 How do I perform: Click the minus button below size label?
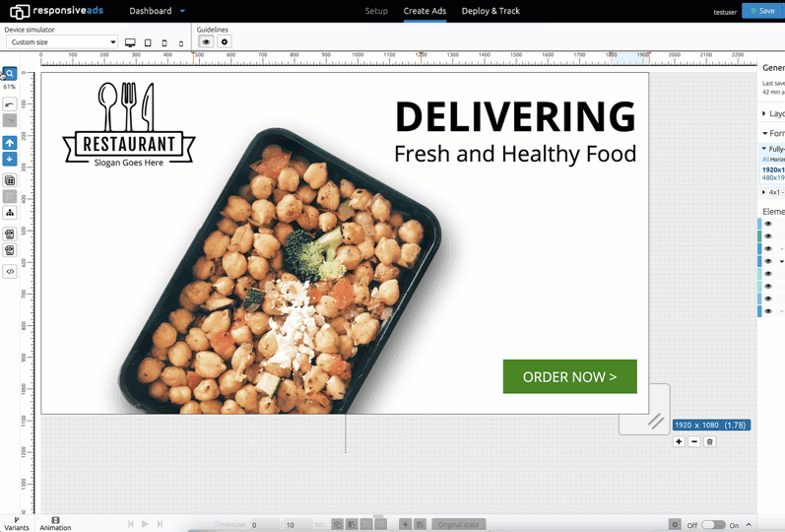(x=693, y=441)
